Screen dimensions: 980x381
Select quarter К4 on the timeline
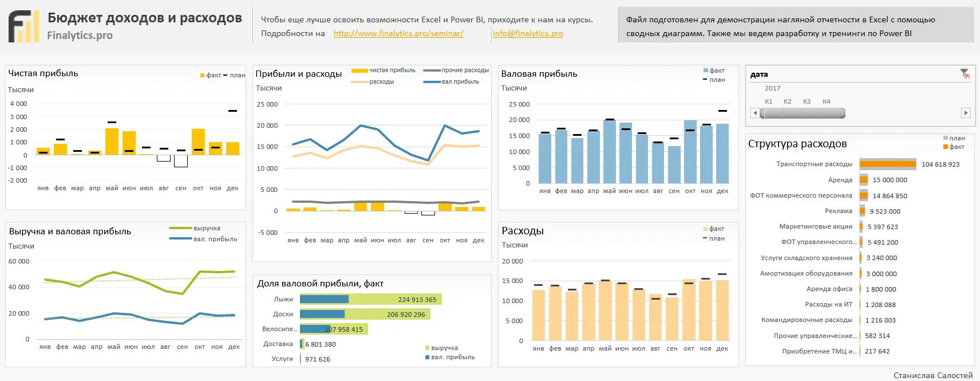827,101
